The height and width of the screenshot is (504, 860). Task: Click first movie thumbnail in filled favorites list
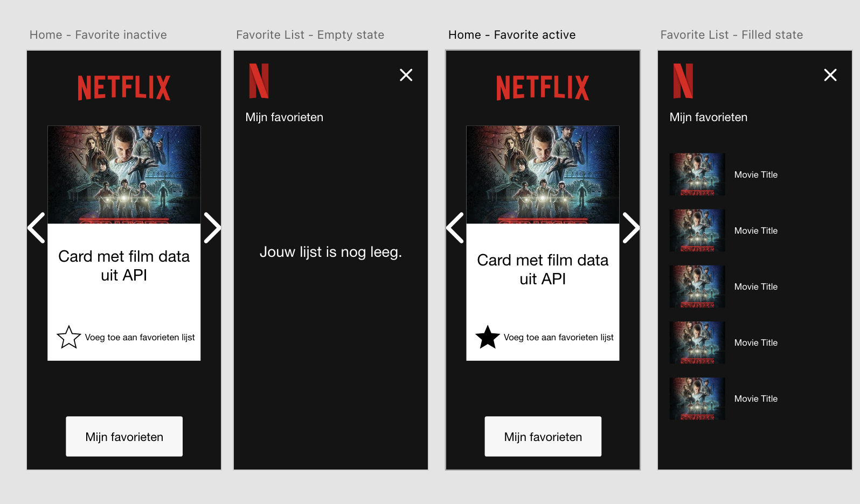pos(697,174)
